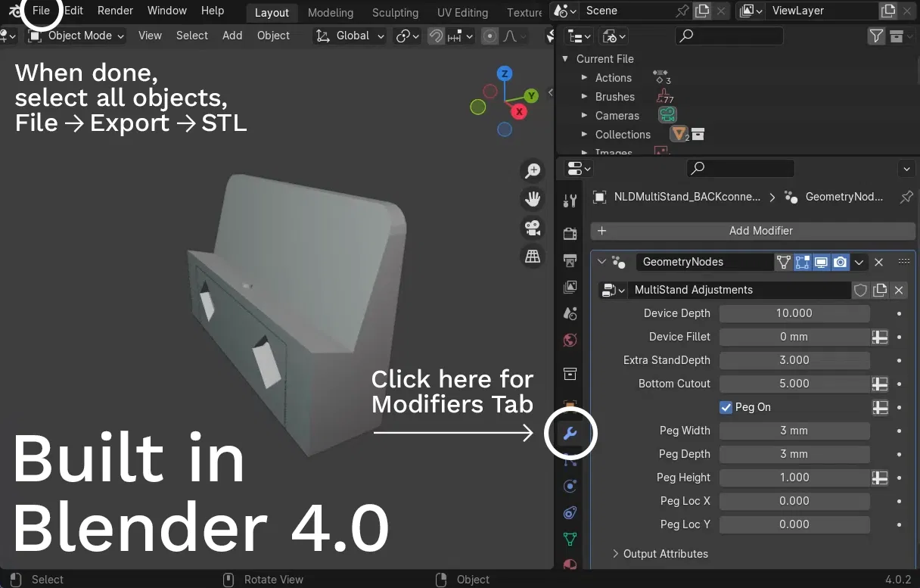Click the new Scene duplicate icon
The width and height of the screenshot is (920, 588).
point(703,11)
